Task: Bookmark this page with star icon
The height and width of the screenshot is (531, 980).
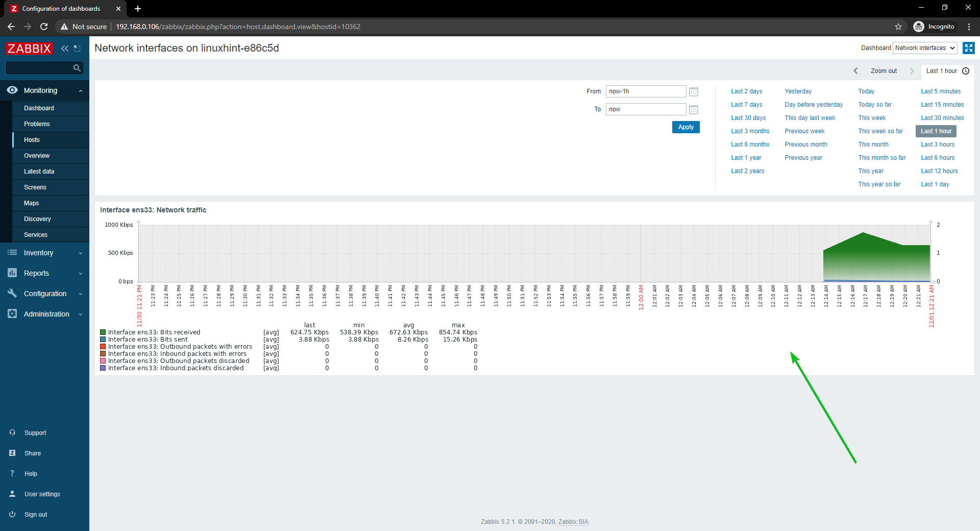Action: pyautogui.click(x=898, y=27)
